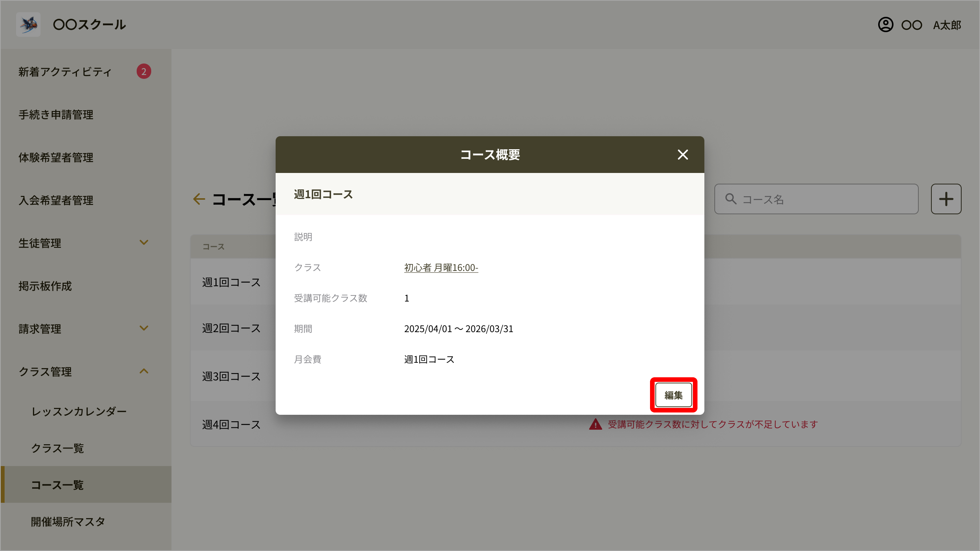The height and width of the screenshot is (551, 980).
Task: Go to 開催場所マスタ submenu
Action: [x=68, y=522]
